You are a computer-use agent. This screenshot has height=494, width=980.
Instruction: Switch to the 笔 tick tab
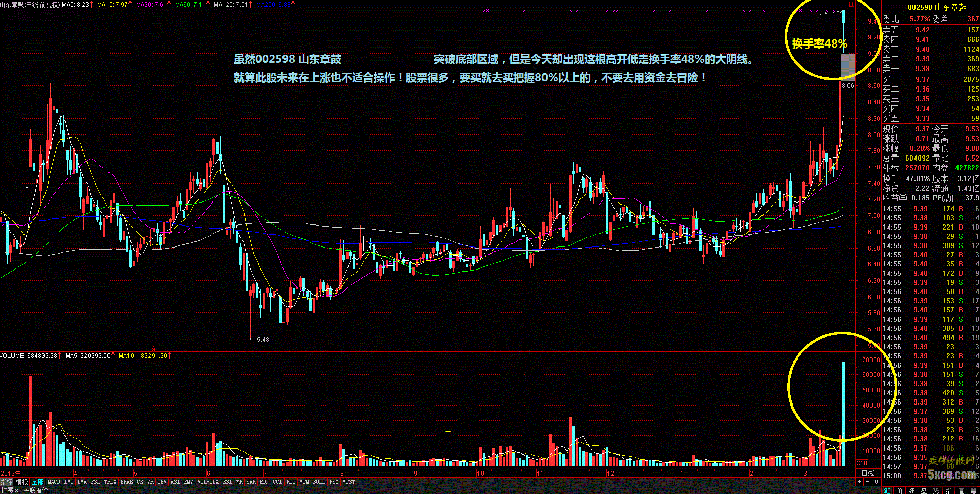(x=887, y=490)
